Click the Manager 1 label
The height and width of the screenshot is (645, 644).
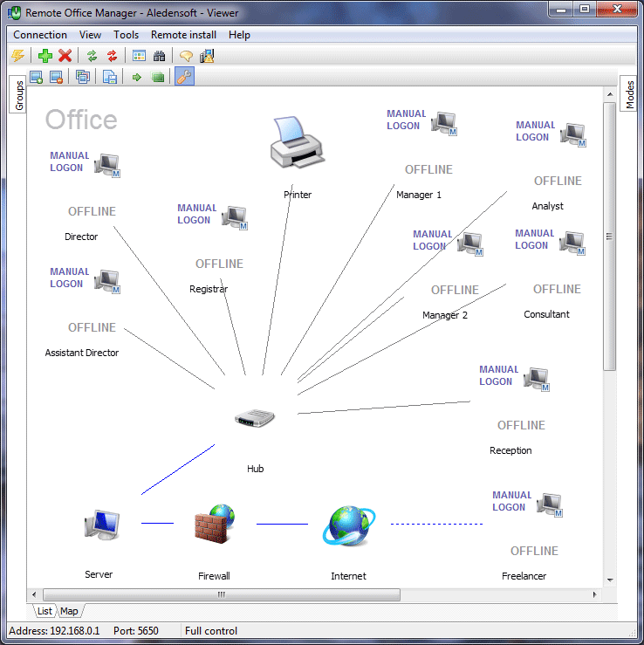coord(419,195)
